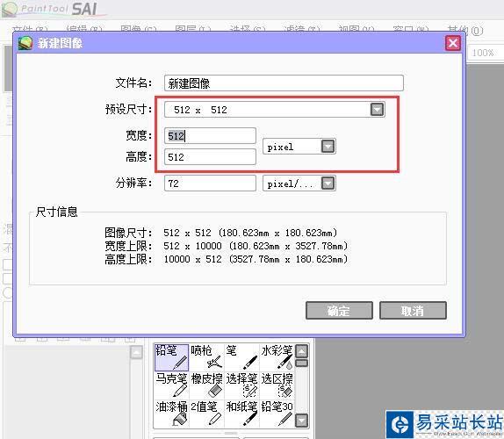504x439 pixels.
Task: Click the brush list scrollbar thumb
Action: coord(301,363)
